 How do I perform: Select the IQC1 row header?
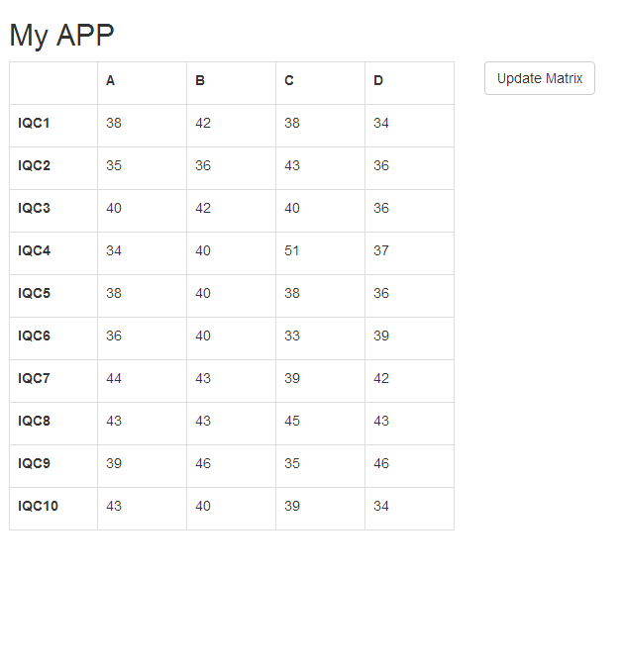point(34,124)
